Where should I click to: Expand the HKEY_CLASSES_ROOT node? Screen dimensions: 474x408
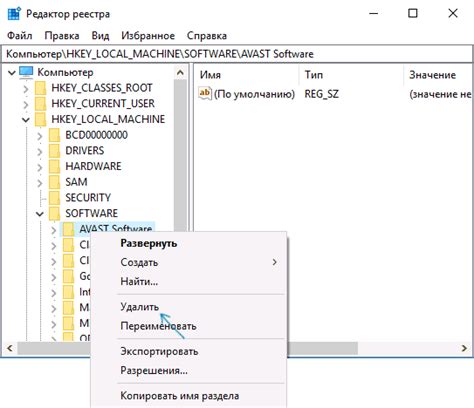(26, 89)
